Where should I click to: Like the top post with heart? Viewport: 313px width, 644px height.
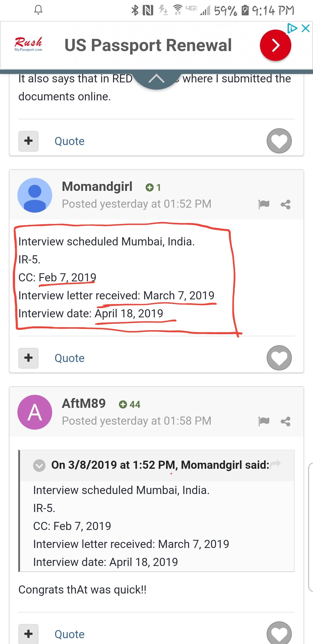coord(279,141)
